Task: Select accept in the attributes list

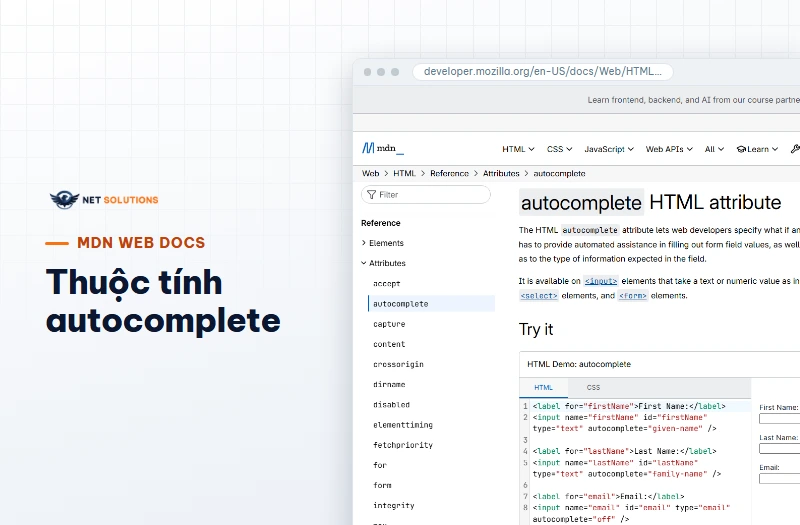Action: (x=386, y=284)
